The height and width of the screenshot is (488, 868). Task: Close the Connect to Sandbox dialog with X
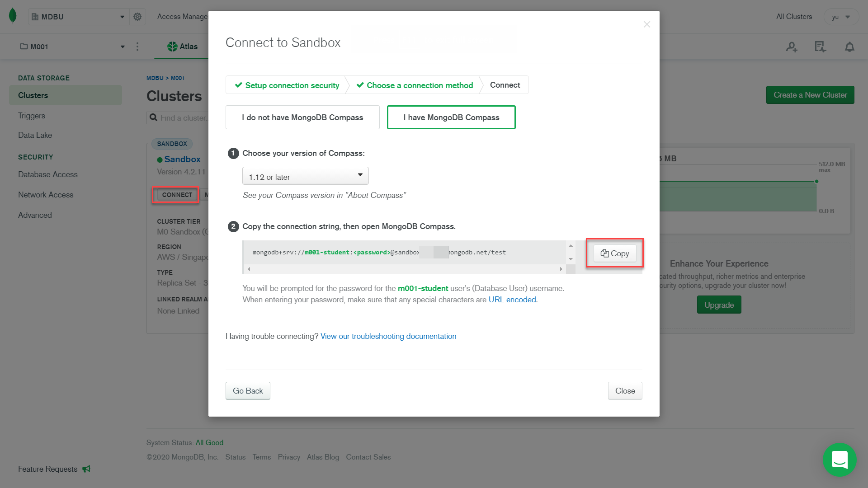(x=647, y=24)
